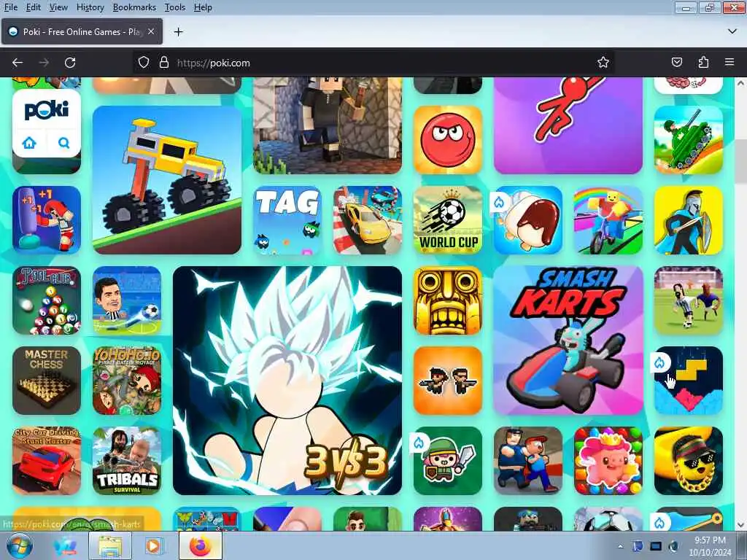Open the football header game with big-head player
The height and width of the screenshot is (560, 747).
pyautogui.click(x=127, y=300)
